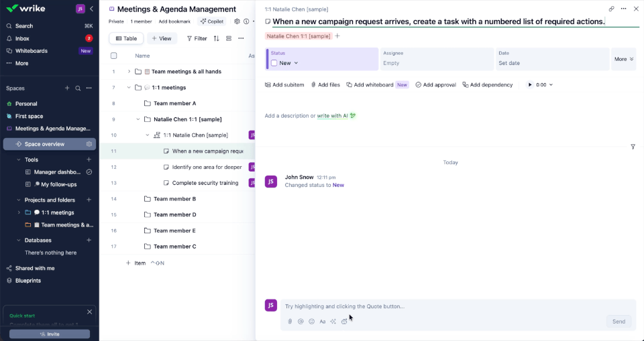Start the task timer play button
The height and width of the screenshot is (341, 644).
point(530,85)
